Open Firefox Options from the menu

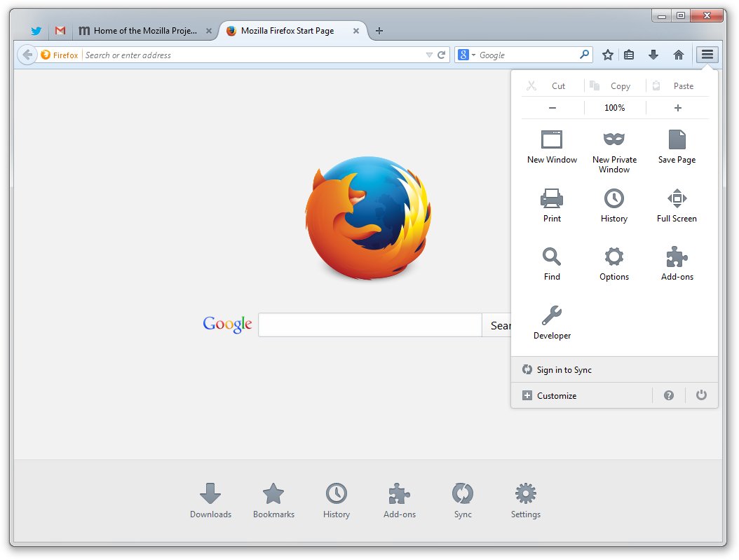pos(613,264)
